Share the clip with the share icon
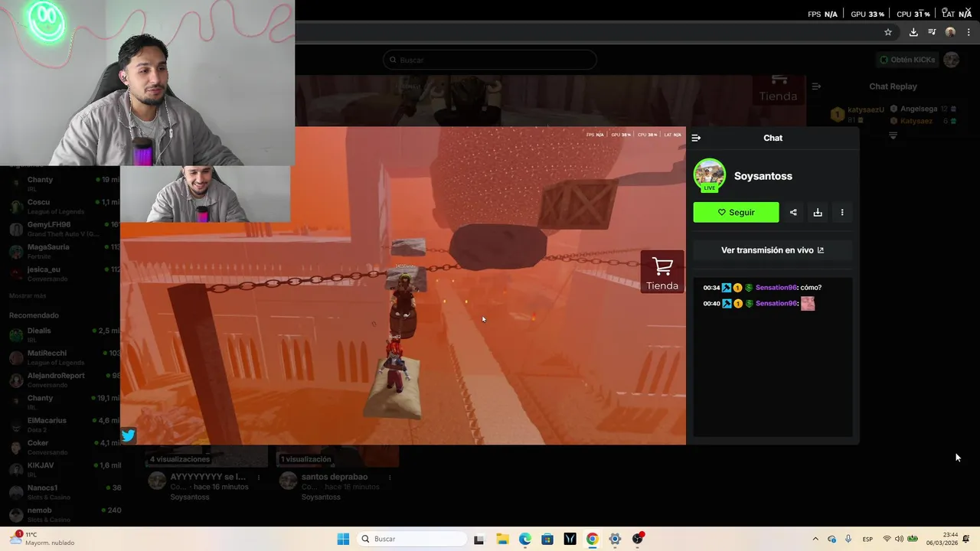980x551 pixels. [x=793, y=212]
